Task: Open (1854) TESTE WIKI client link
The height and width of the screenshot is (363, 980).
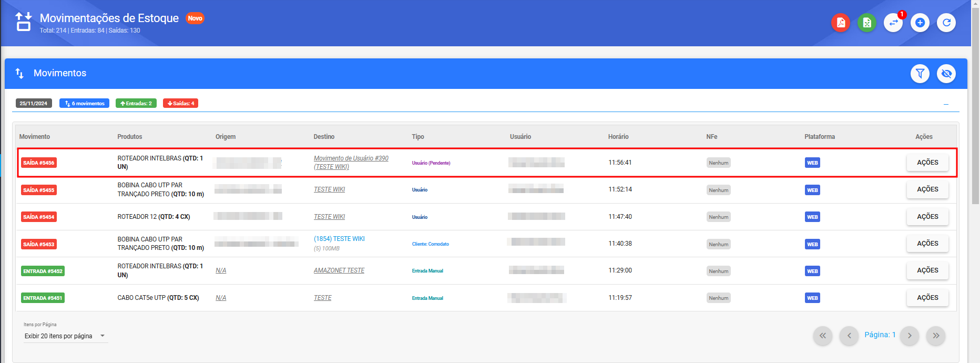Action: pyautogui.click(x=339, y=239)
